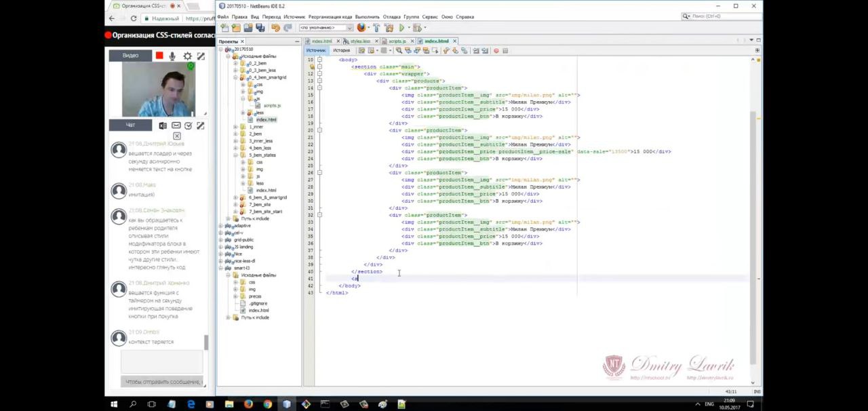Minimize the Проекты panel
868x411 pixels.
click(296, 41)
